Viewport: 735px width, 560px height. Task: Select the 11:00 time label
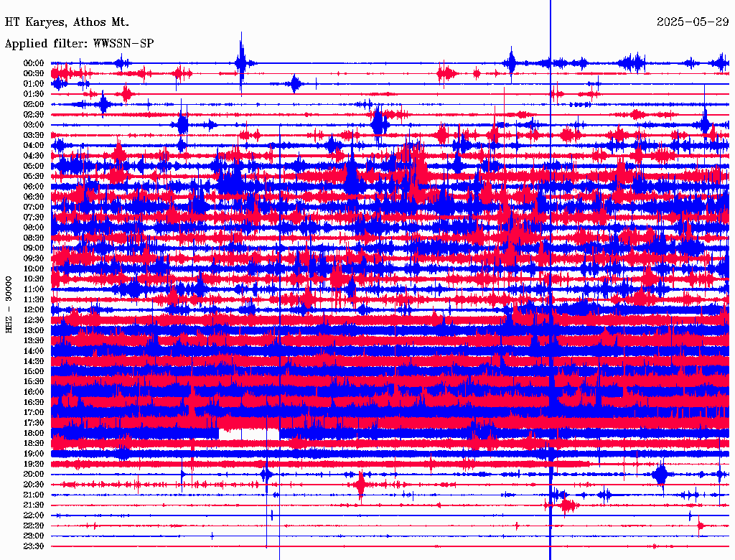[x=34, y=289]
